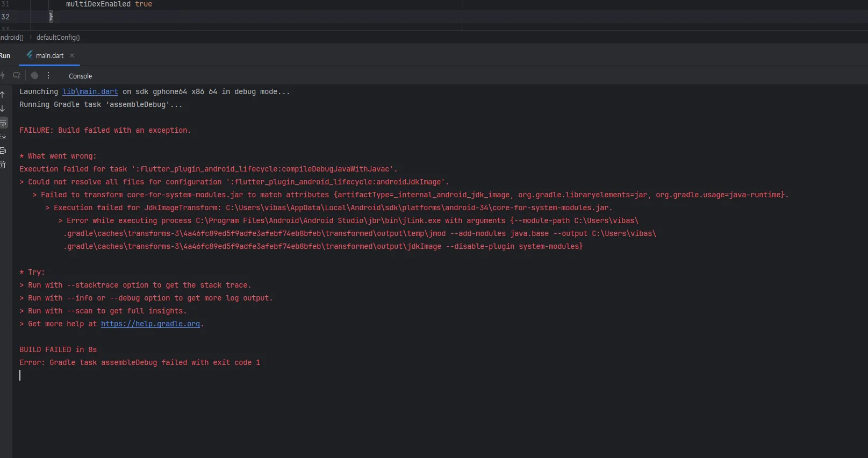Click 'FAILURE: Build failed with an exception.' line
The image size is (868, 458).
[x=105, y=131]
